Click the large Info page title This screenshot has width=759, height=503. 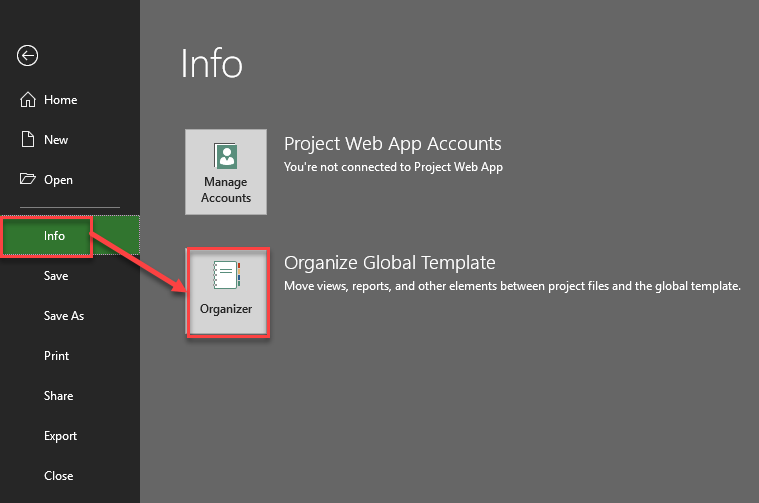click(x=211, y=64)
